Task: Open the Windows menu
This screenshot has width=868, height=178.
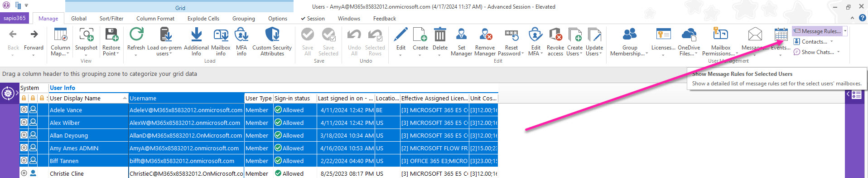Action: (349, 19)
